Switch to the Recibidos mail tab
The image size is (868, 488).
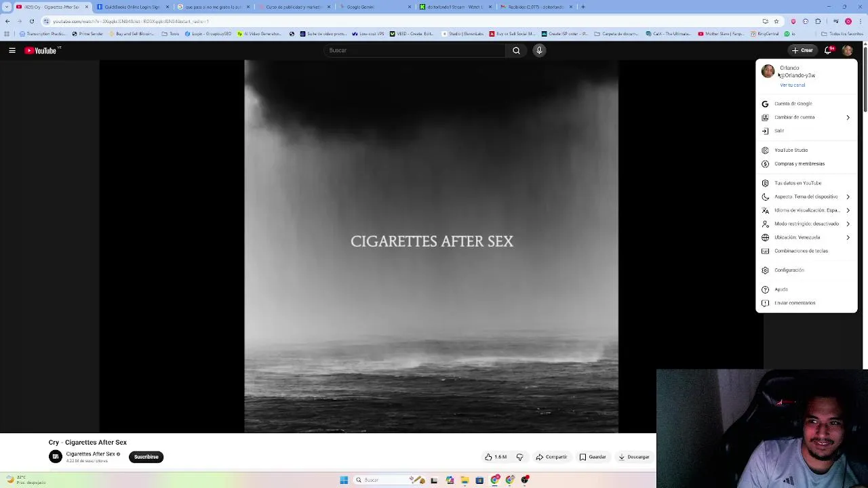537,7
